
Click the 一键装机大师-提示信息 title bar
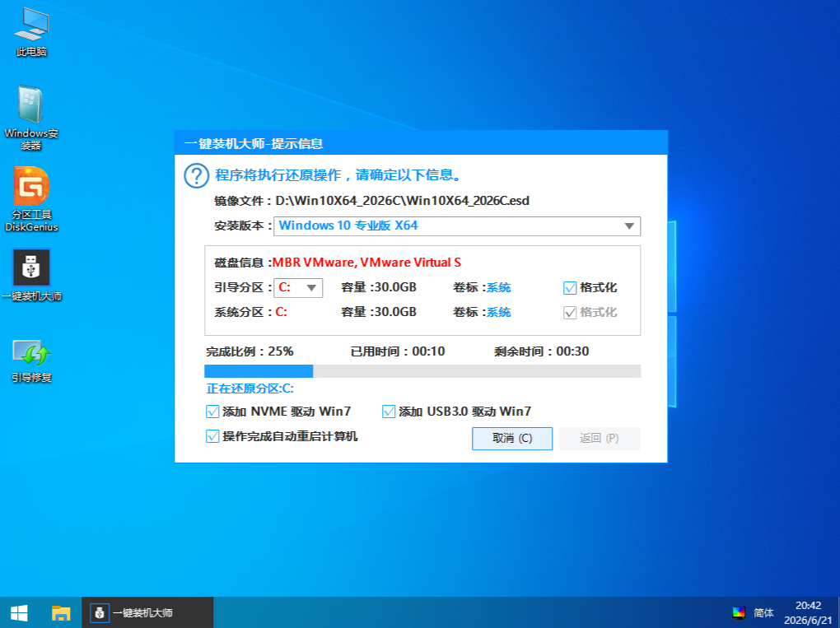(x=421, y=143)
